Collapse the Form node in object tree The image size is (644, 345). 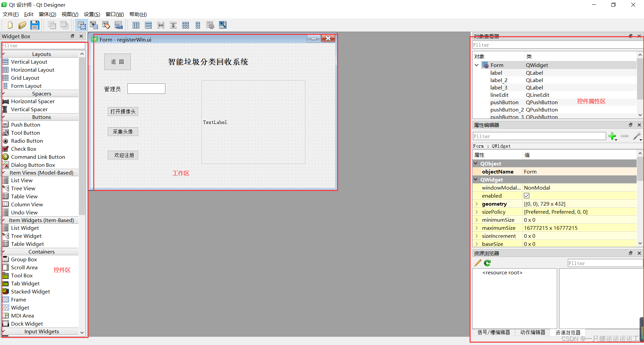tap(476, 65)
